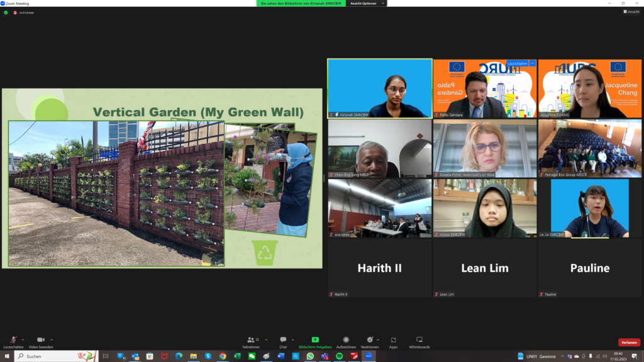Image resolution: width=644 pixels, height=362 pixels.
Task: Expand video options arrow beside Video beenden
Action: 52,339
